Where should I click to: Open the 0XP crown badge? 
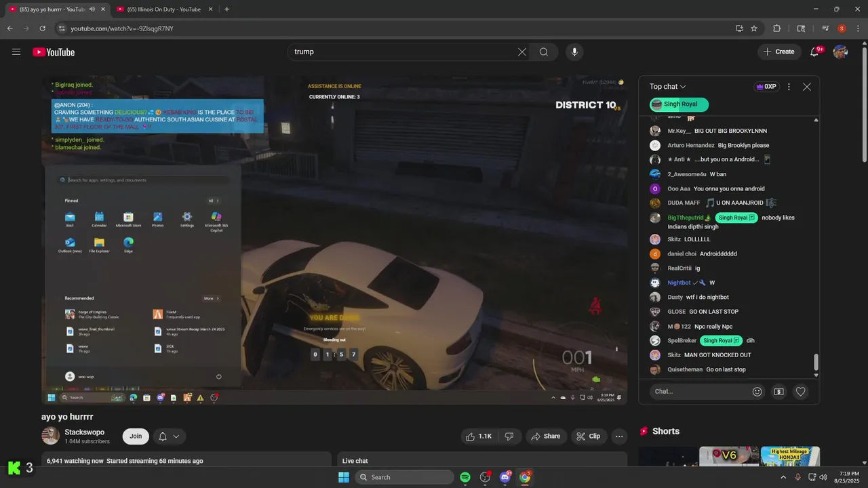pos(766,87)
